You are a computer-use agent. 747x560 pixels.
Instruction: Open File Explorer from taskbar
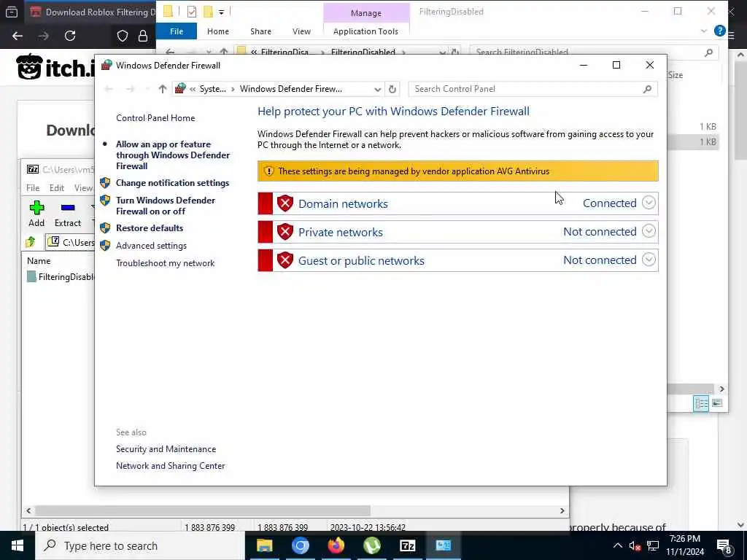(x=264, y=545)
